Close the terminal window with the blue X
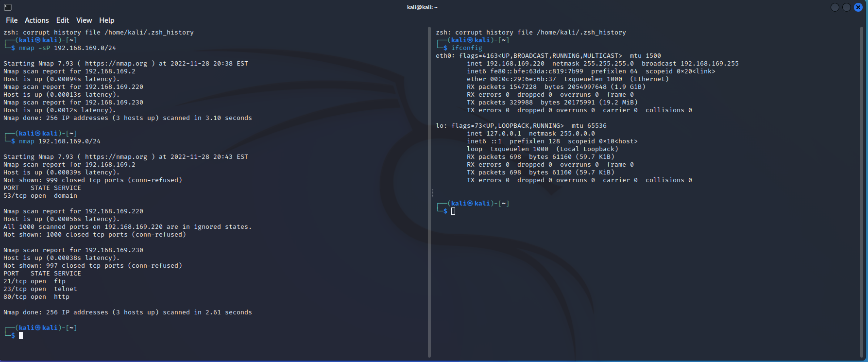 858,7
